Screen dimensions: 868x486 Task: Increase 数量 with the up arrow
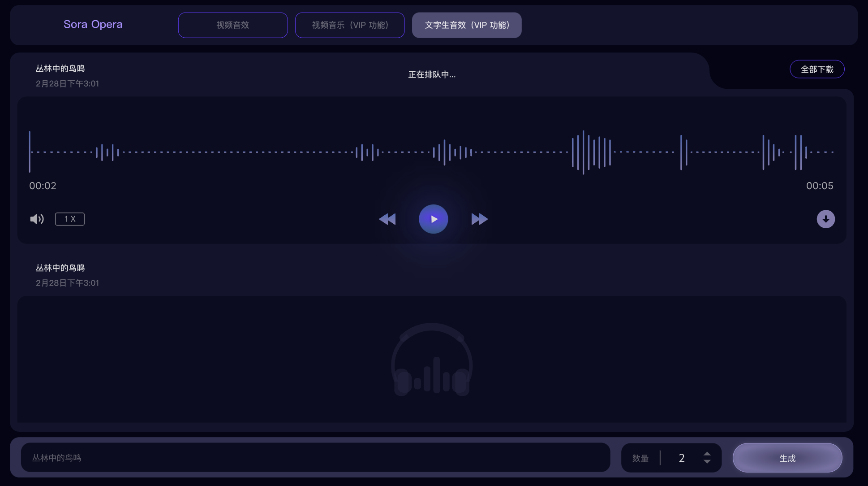[707, 454]
